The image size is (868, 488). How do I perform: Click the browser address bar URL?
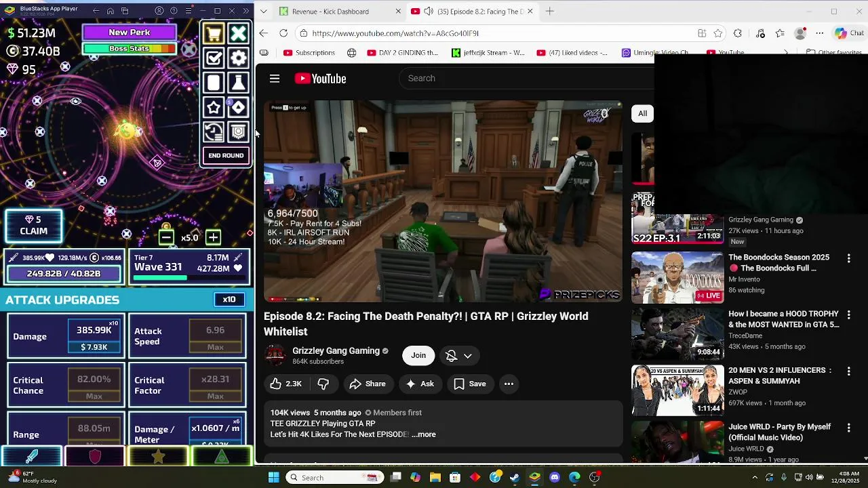click(395, 33)
